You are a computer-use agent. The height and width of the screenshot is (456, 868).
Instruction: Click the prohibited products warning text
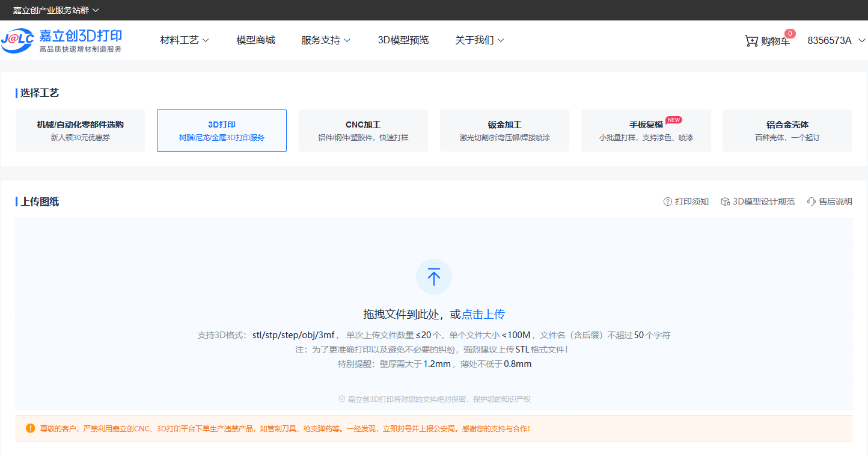285,429
